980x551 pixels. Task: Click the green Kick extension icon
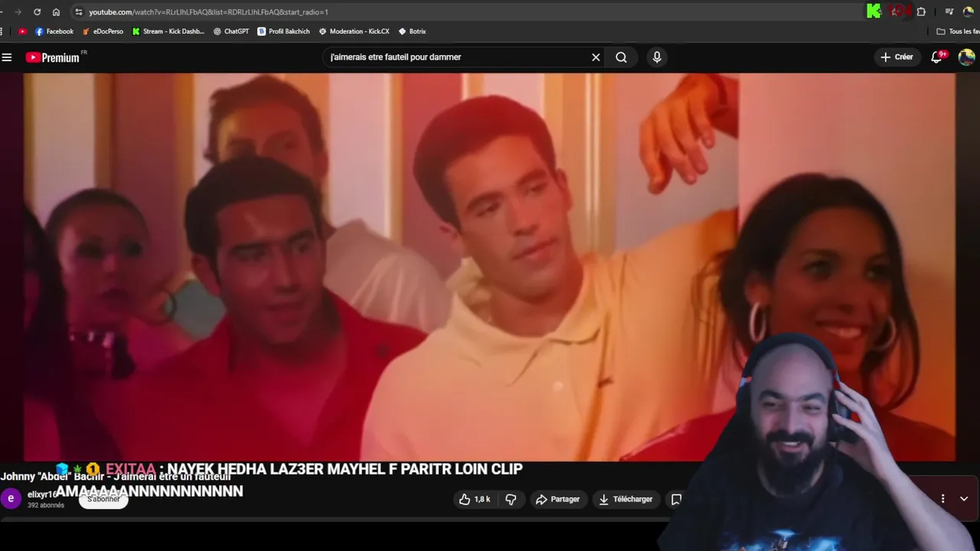[x=874, y=11]
